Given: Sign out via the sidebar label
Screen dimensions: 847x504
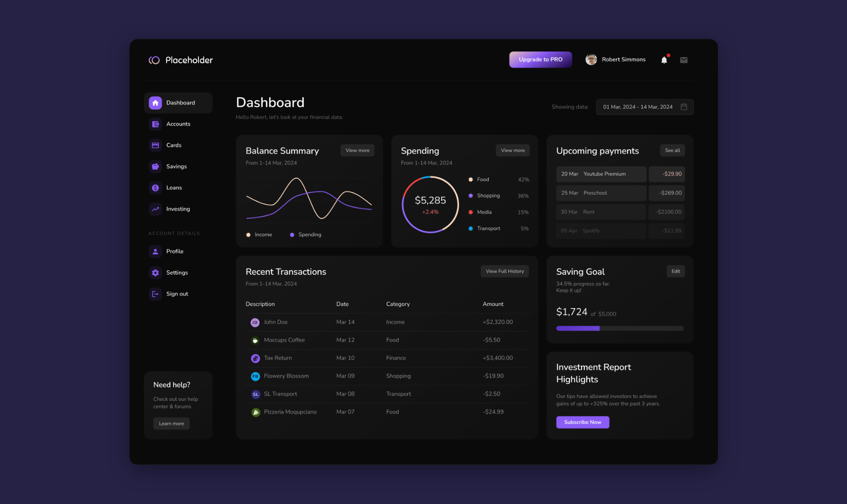Looking at the screenshot, I should (177, 294).
